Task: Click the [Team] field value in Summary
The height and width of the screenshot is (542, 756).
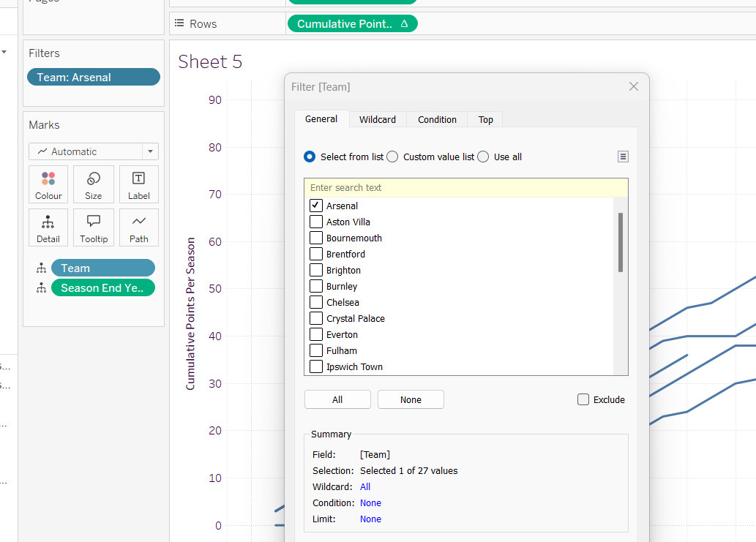Action: pyautogui.click(x=375, y=454)
